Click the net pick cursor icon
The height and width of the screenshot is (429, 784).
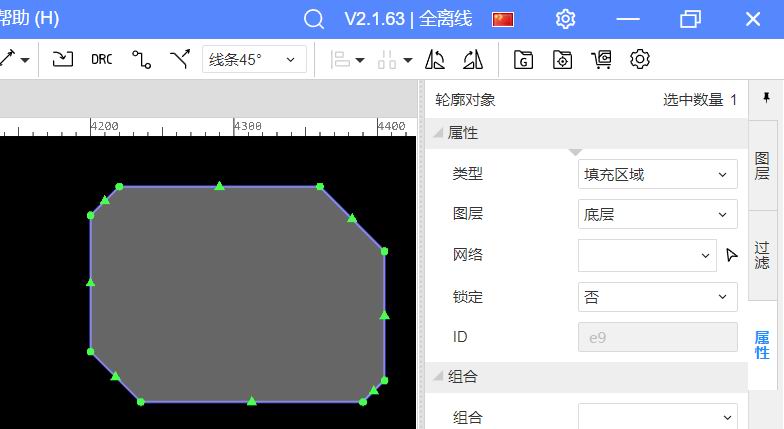(x=732, y=255)
